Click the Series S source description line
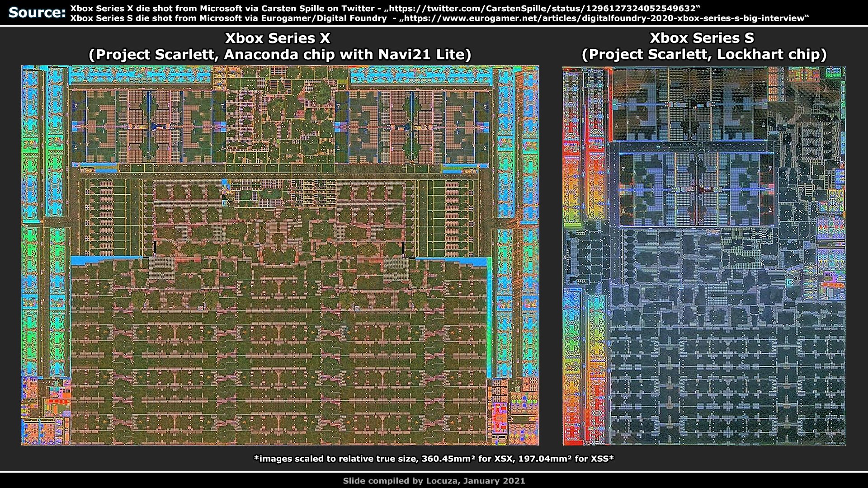 [x=439, y=19]
